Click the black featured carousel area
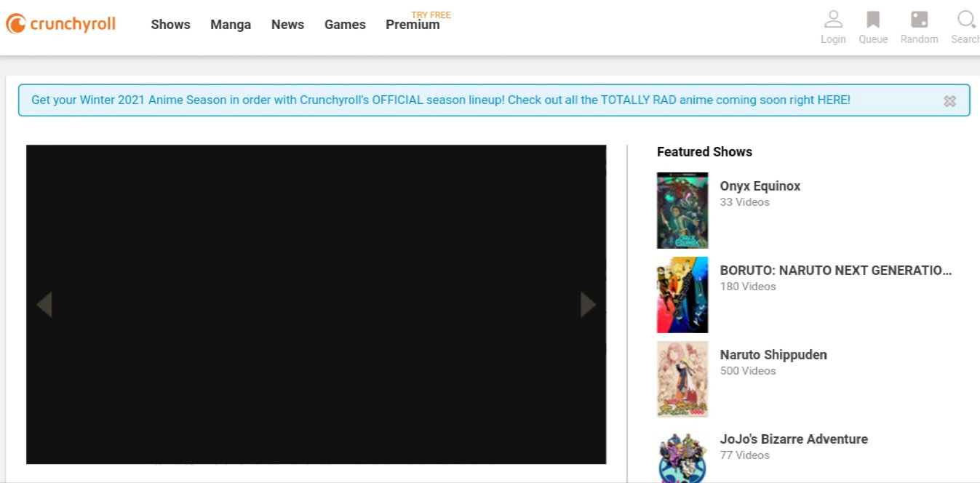Screen dimensions: 980x483 click(x=316, y=304)
